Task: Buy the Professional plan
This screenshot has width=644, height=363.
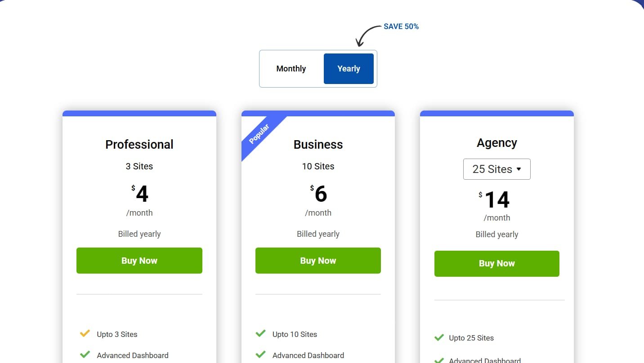Action: 139,261
